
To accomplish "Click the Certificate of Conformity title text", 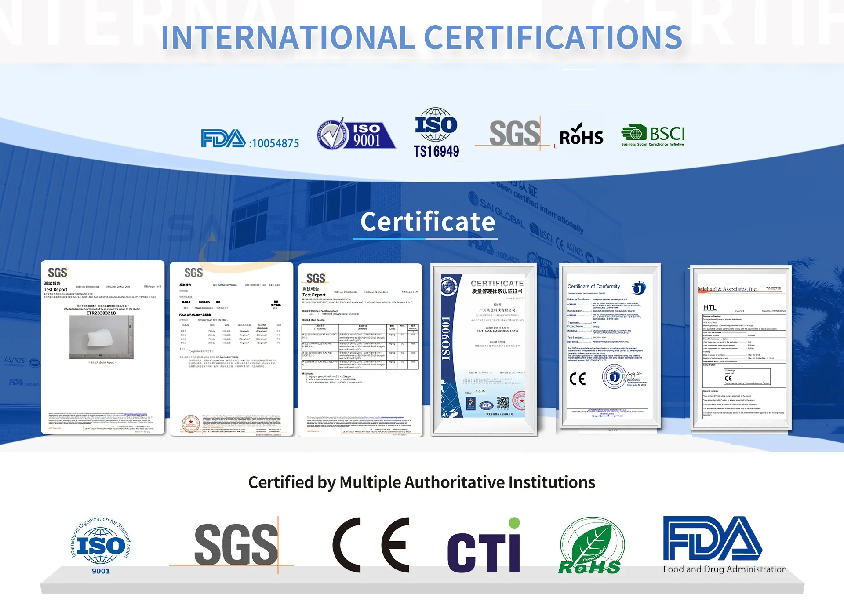I will pos(593,286).
